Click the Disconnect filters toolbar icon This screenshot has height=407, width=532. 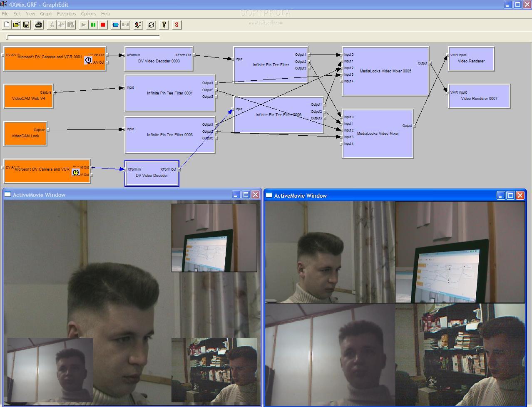[125, 25]
